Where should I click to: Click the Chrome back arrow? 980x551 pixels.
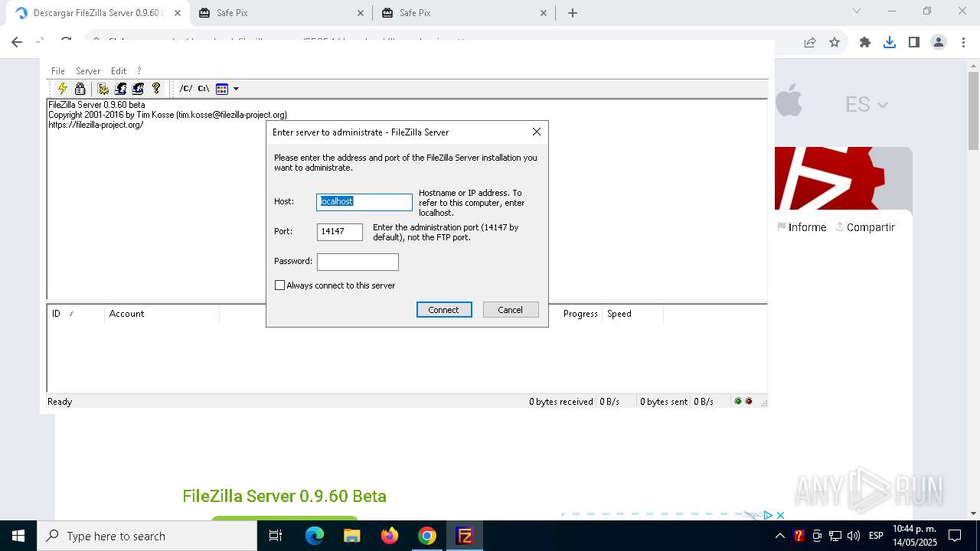(17, 43)
